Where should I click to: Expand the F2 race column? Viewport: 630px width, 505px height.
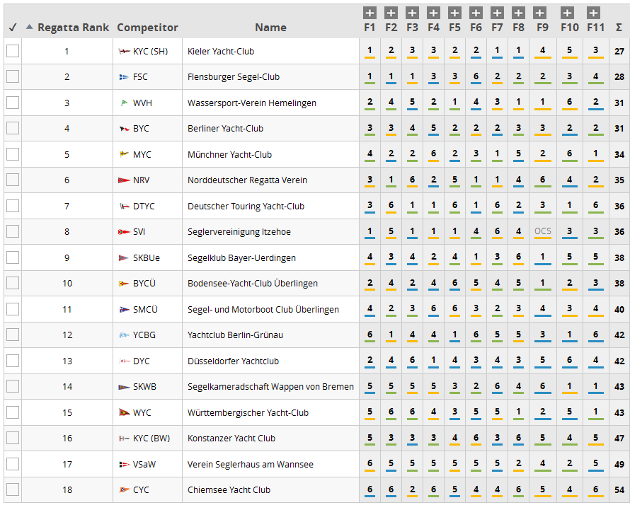click(391, 13)
